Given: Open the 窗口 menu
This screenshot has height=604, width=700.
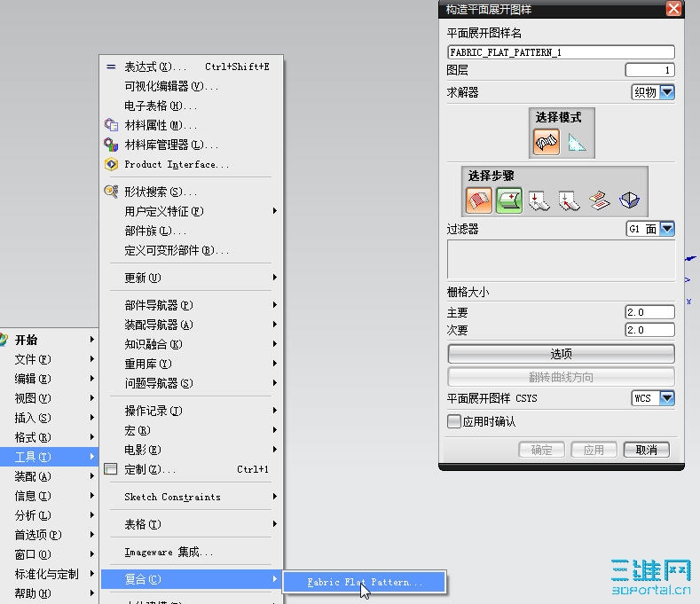Looking at the screenshot, I should point(49,554).
